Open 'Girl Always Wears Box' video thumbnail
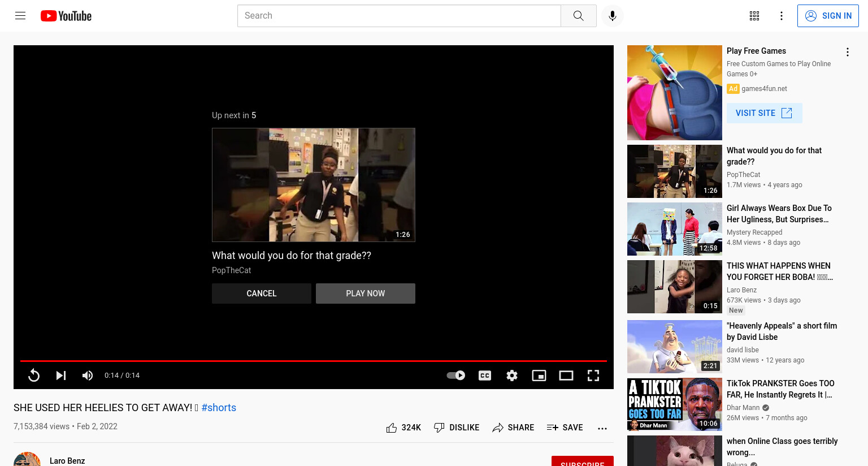The width and height of the screenshot is (868, 466). tap(675, 229)
